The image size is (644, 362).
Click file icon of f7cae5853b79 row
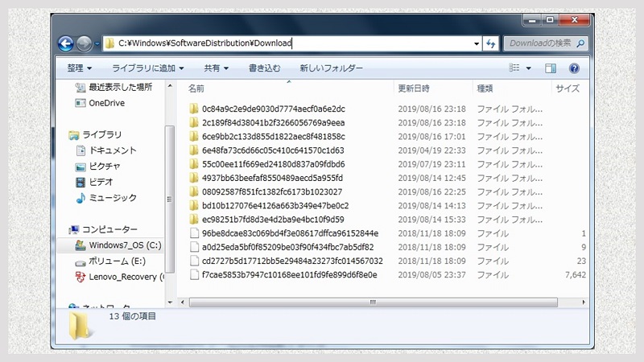tap(194, 275)
